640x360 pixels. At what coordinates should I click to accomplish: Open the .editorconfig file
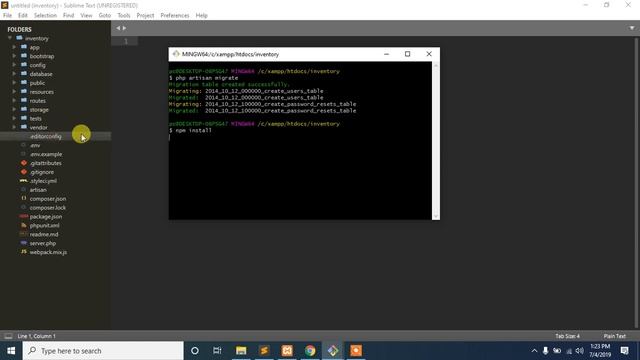pos(45,136)
